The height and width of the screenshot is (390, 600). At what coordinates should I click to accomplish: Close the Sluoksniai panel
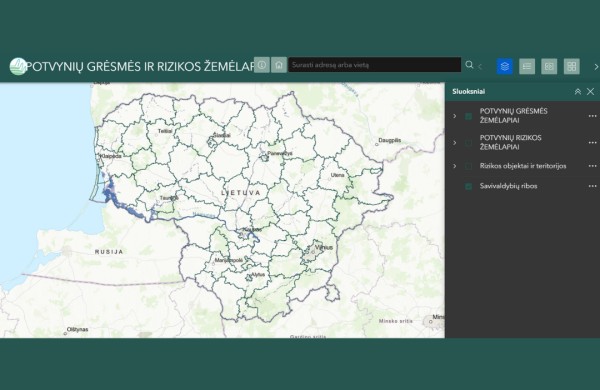coord(590,91)
